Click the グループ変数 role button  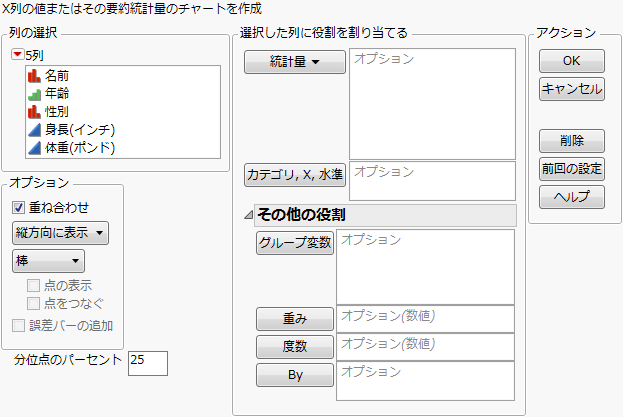(x=295, y=244)
